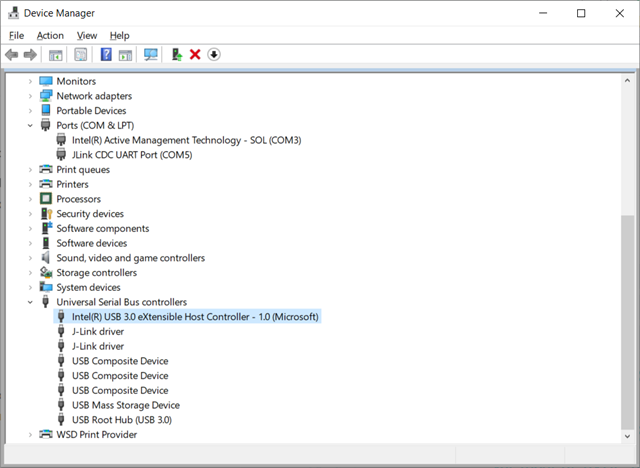Click the Device Manager title bar icon
Image resolution: width=640 pixels, height=468 pixels.
13,13
